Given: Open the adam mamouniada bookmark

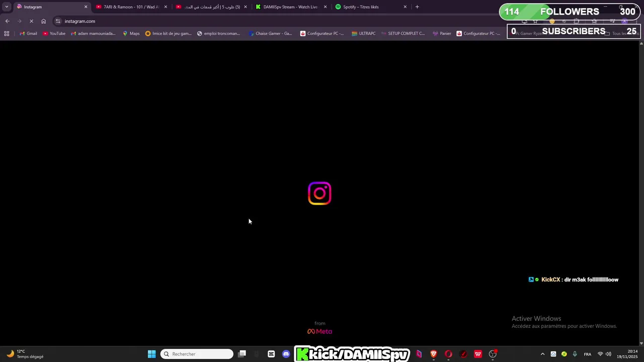Looking at the screenshot, I should click(x=93, y=34).
